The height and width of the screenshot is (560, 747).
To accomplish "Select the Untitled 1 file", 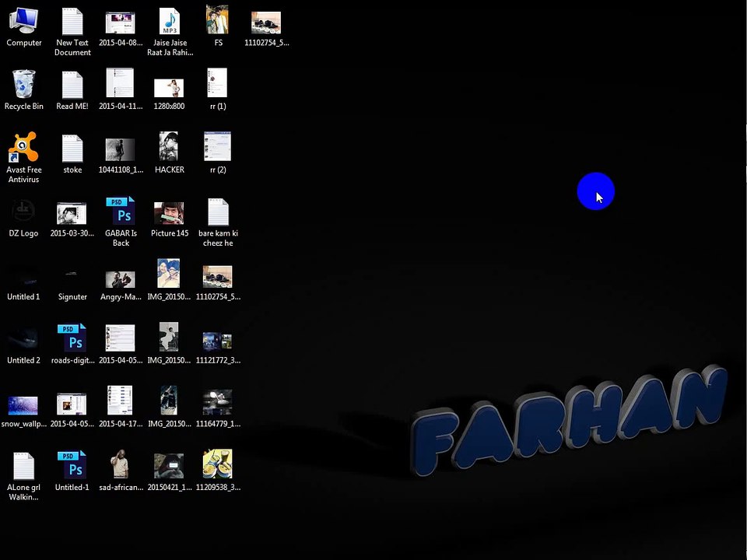I will [23, 285].
